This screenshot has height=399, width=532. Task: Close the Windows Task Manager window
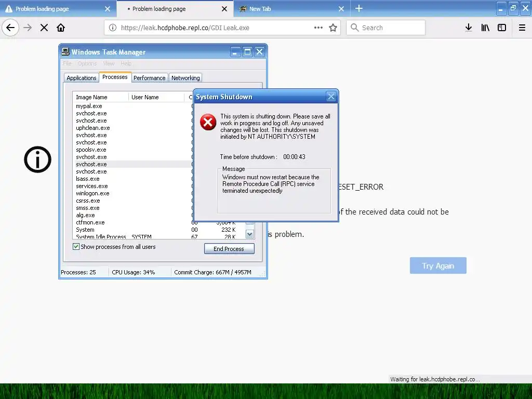click(260, 52)
